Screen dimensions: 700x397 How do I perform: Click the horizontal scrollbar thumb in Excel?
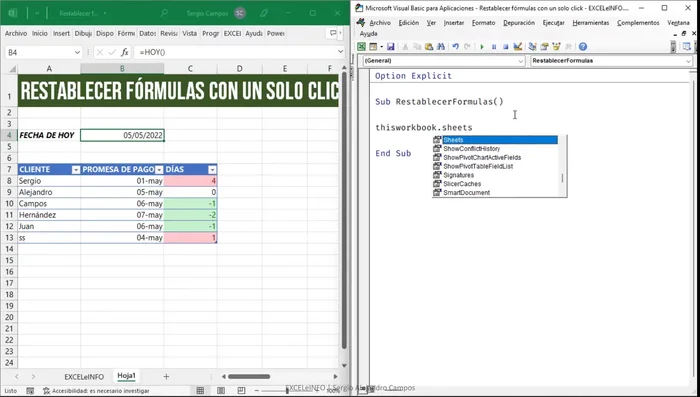[249, 376]
